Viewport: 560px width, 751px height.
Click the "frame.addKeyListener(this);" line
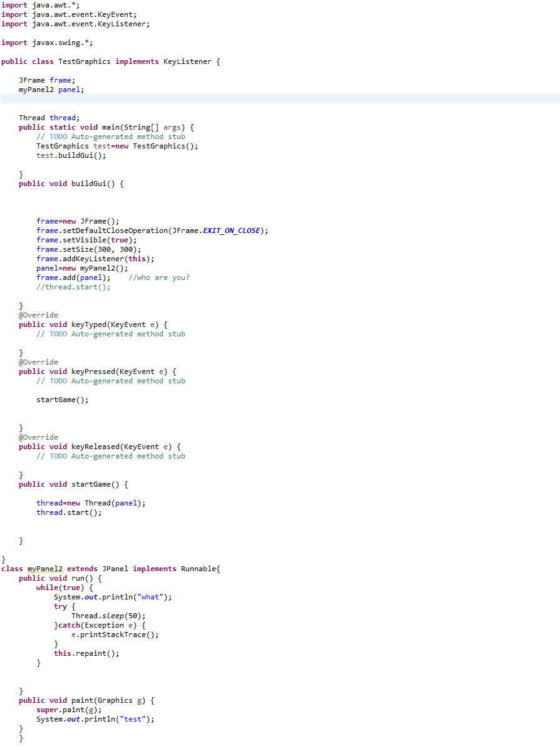tap(95, 259)
